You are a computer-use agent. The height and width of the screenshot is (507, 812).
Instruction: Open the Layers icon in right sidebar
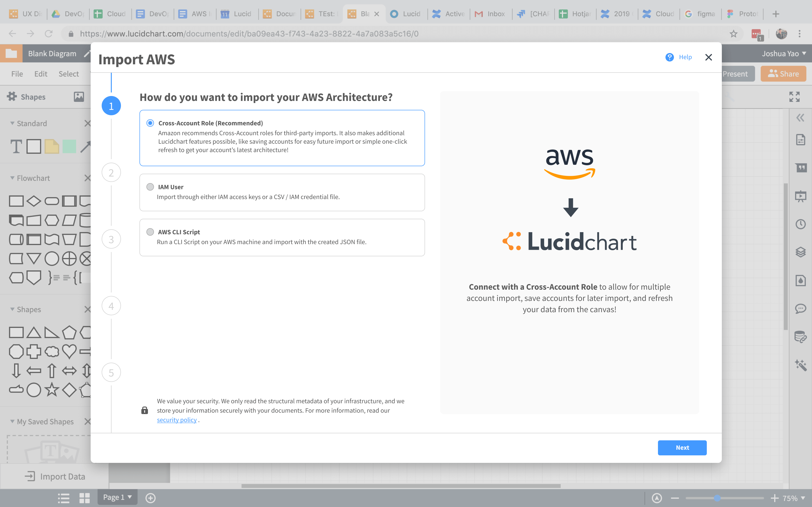tap(800, 252)
